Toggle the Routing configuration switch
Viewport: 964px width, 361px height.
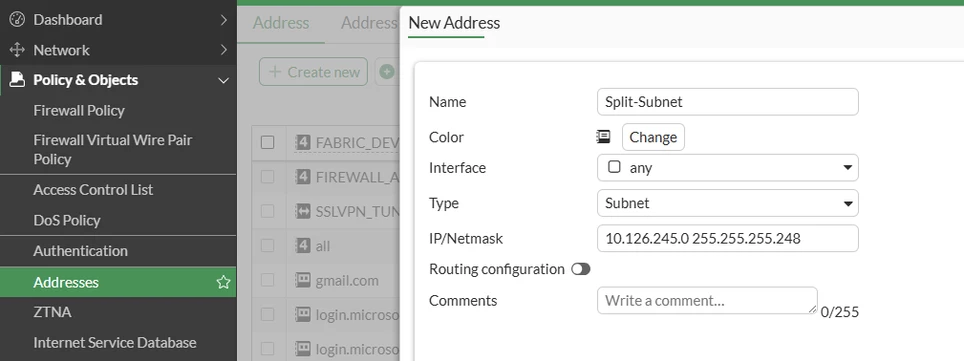pos(580,269)
